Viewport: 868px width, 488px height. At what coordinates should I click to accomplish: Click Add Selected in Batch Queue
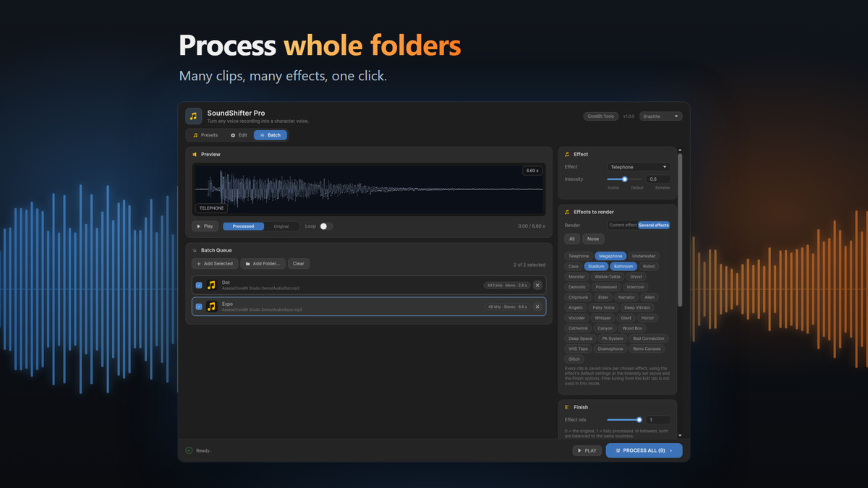pos(215,264)
